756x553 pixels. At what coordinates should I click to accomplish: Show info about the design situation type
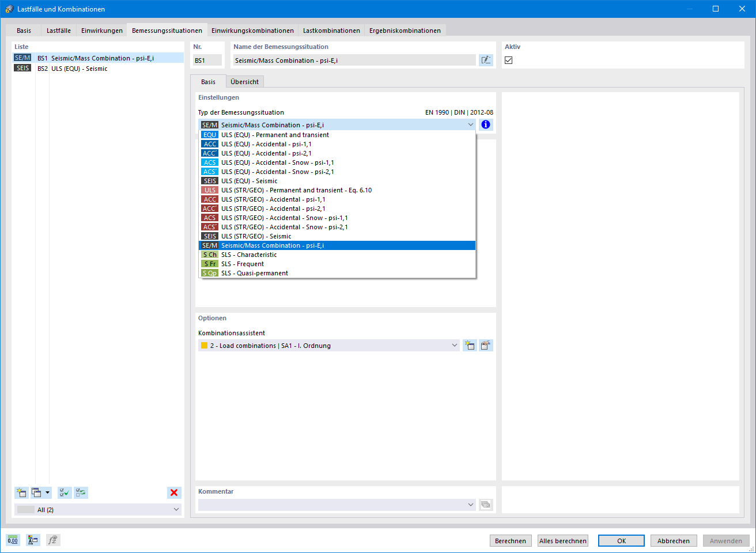click(486, 124)
